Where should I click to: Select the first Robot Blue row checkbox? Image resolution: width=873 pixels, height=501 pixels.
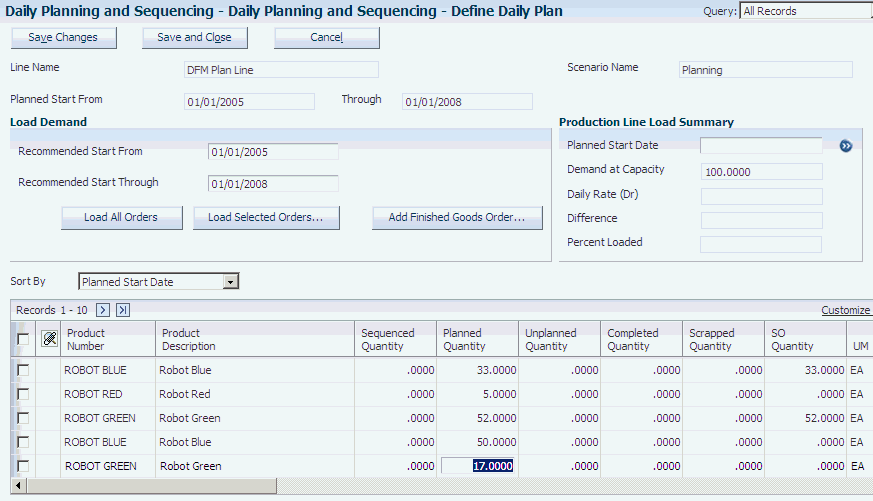click(23, 370)
